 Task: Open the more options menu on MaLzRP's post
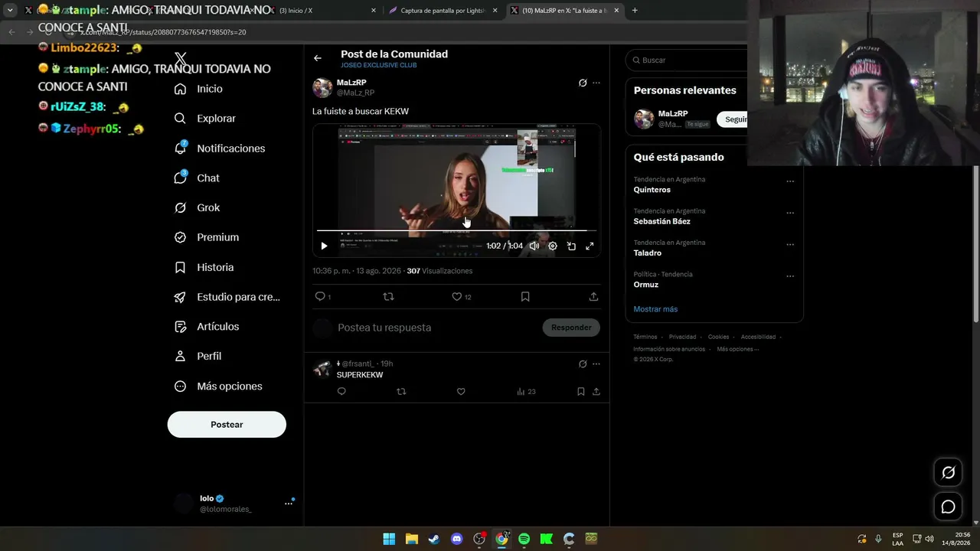pos(596,83)
